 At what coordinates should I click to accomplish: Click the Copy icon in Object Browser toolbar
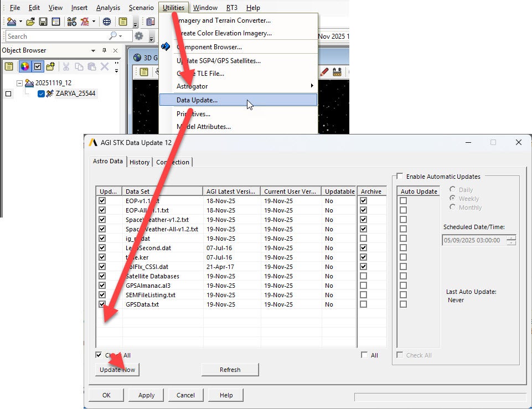coord(79,66)
